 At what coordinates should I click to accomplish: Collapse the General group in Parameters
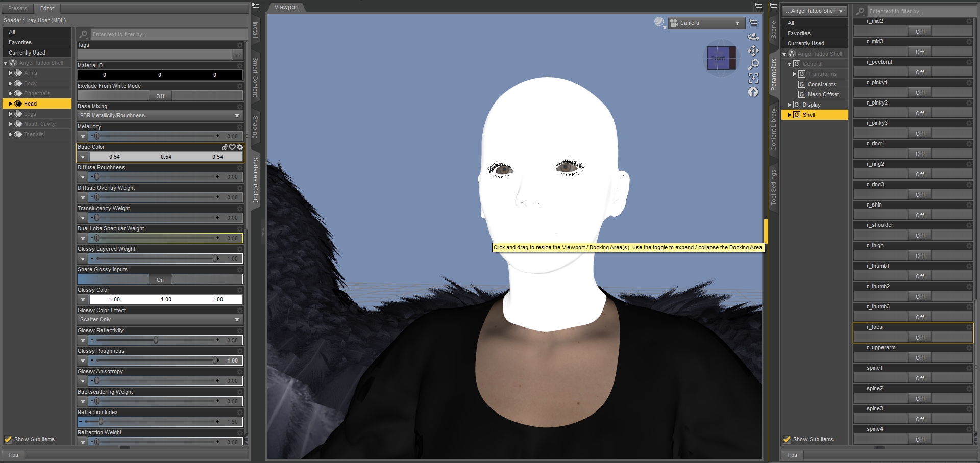point(789,64)
